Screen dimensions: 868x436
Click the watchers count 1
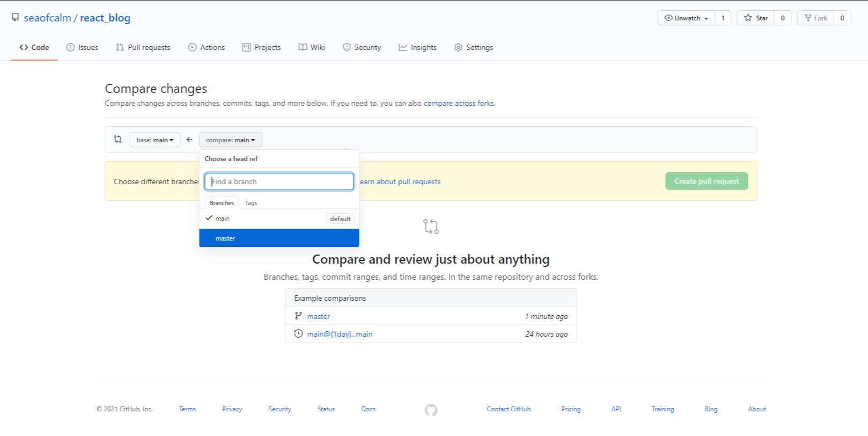pos(723,18)
